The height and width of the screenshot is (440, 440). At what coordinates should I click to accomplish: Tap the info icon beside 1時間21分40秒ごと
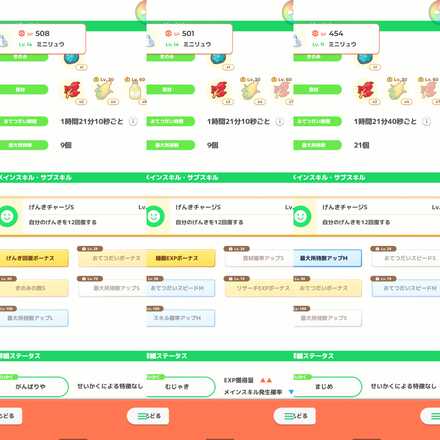pos(426,122)
